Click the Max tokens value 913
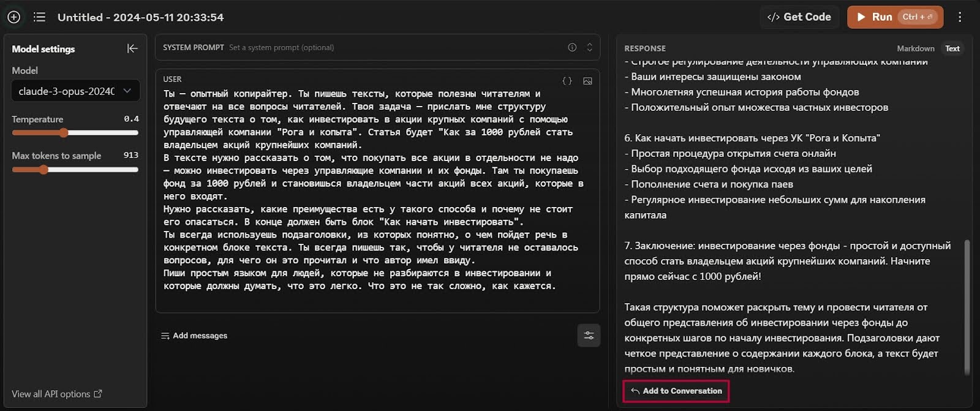Screen dimensions: 980x411 coord(131,155)
